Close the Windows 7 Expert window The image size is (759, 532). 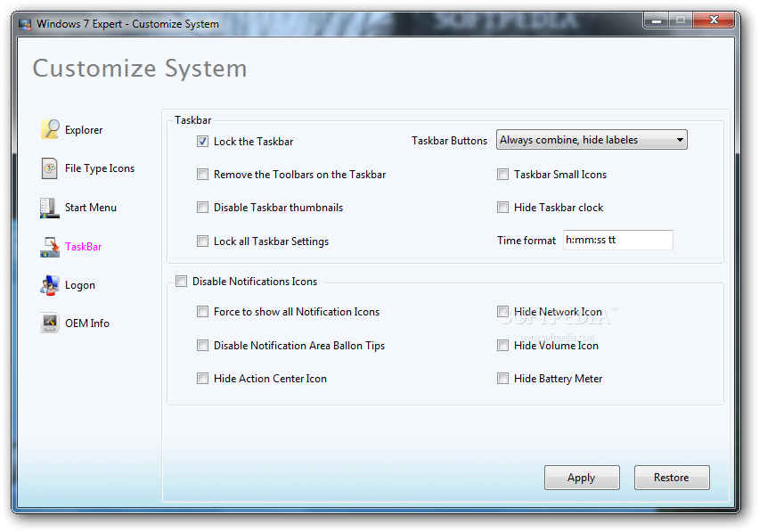click(714, 20)
